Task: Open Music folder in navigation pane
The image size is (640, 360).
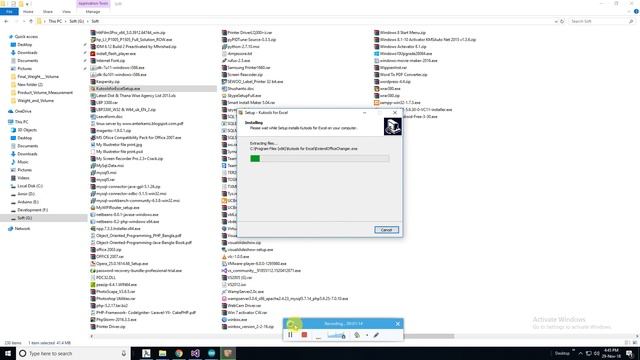Action: (x=23, y=162)
